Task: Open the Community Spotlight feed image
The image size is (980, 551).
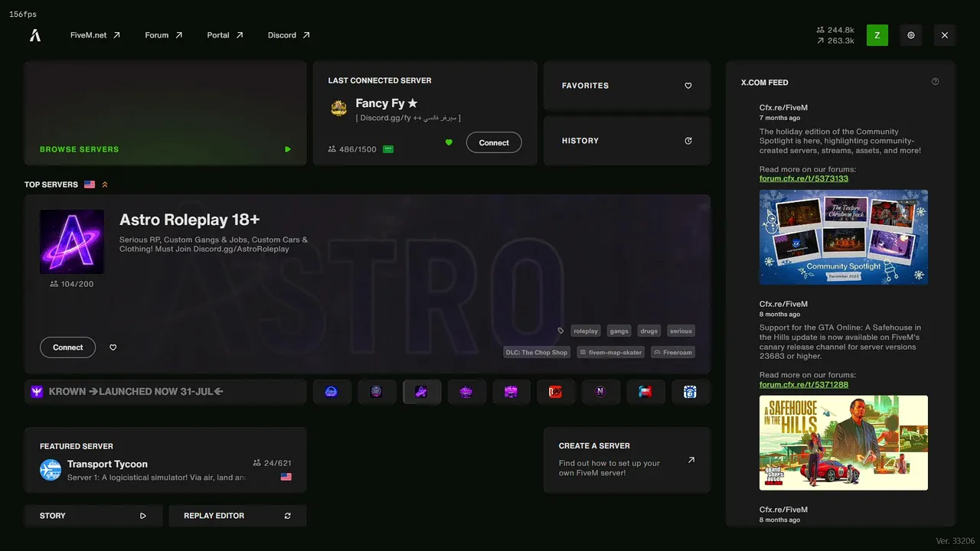Action: [844, 237]
